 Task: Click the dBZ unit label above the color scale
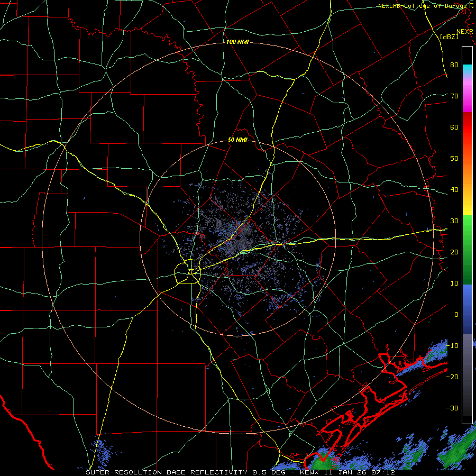click(x=449, y=36)
